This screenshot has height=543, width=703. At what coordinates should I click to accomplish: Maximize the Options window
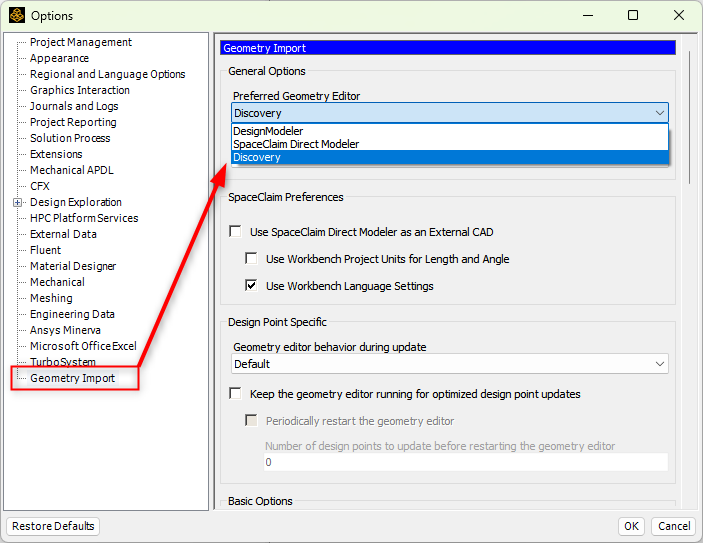point(633,16)
